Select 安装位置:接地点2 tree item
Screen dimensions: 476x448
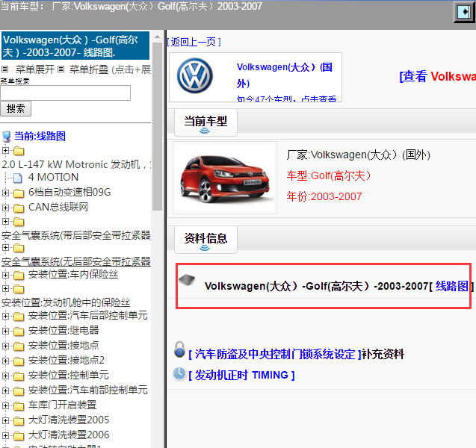(x=67, y=360)
